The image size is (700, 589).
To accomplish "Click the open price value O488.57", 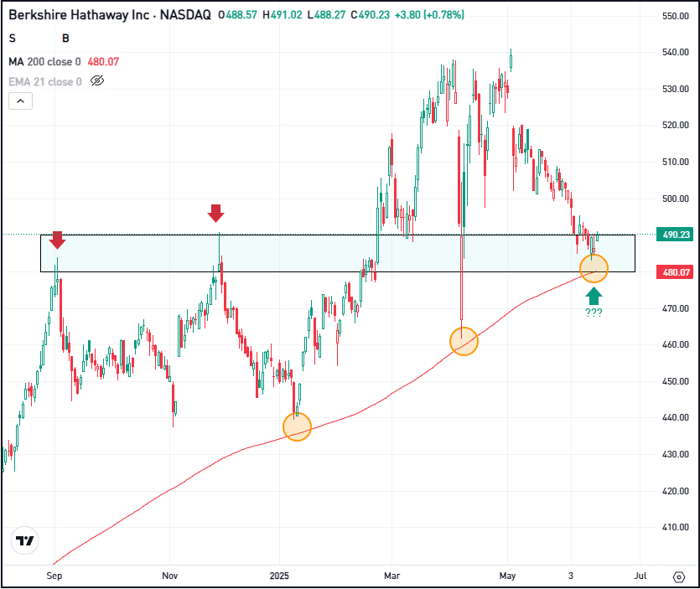I will 237,15.
